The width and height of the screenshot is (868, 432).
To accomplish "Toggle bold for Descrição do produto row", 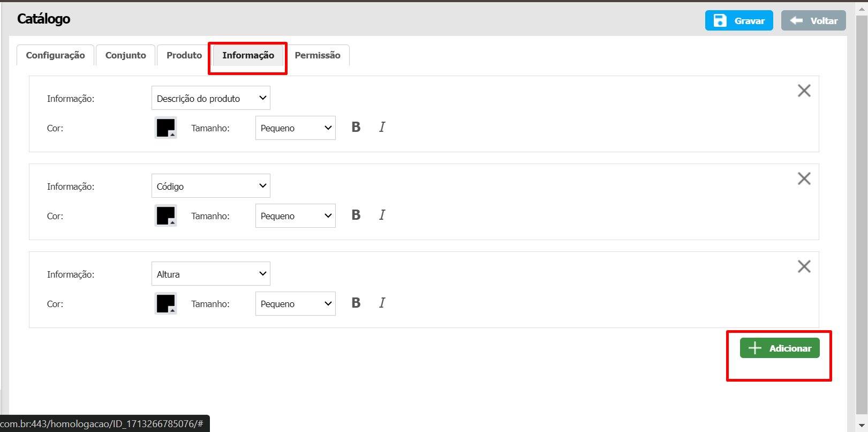I will [x=356, y=127].
